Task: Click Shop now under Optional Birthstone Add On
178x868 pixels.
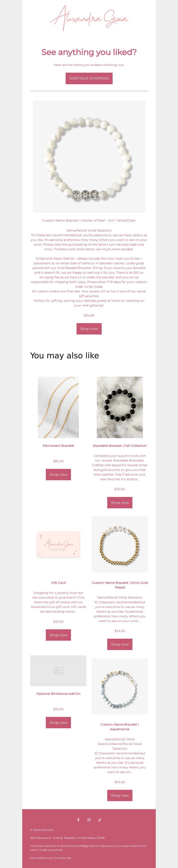Action: click(x=58, y=722)
